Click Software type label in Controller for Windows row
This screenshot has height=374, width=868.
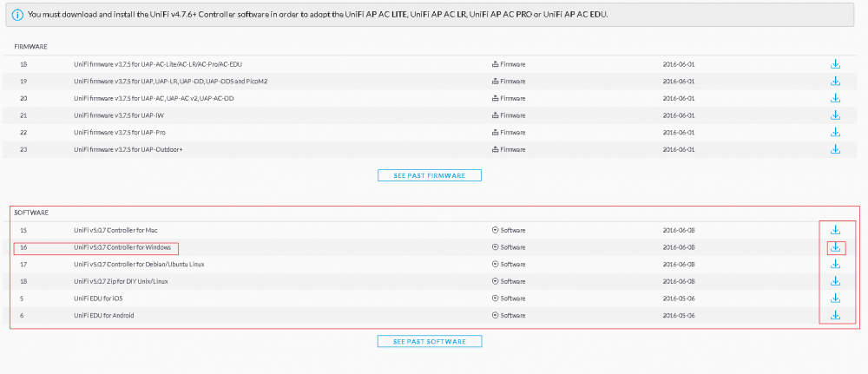pyautogui.click(x=509, y=247)
